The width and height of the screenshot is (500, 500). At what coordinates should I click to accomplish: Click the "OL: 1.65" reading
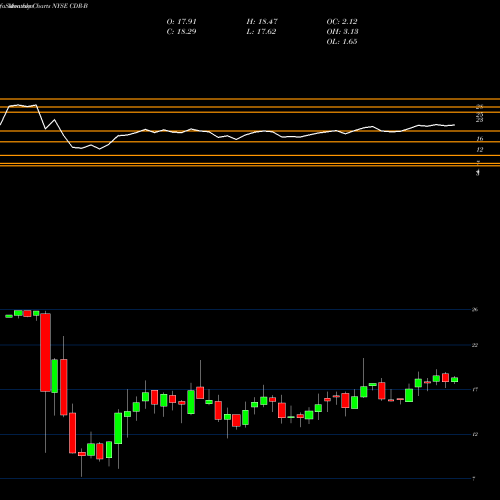pos(342,41)
